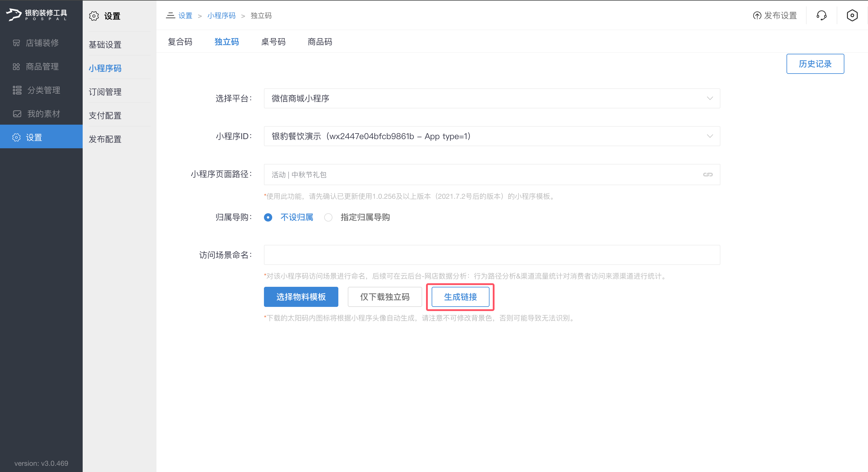Go to 店铺装修 in the main sidebar
868x472 pixels.
click(x=41, y=43)
